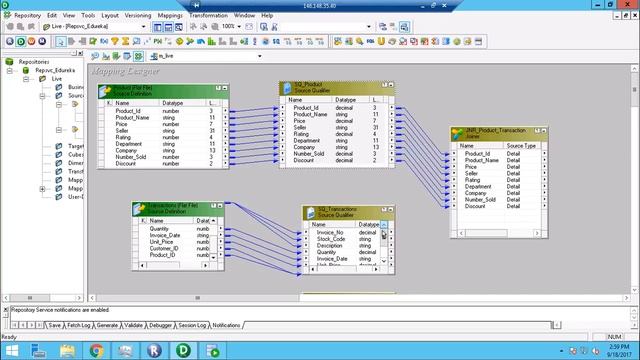This screenshot has height=360, width=640.
Task: Switch to the Validate output tab
Action: 133,325
